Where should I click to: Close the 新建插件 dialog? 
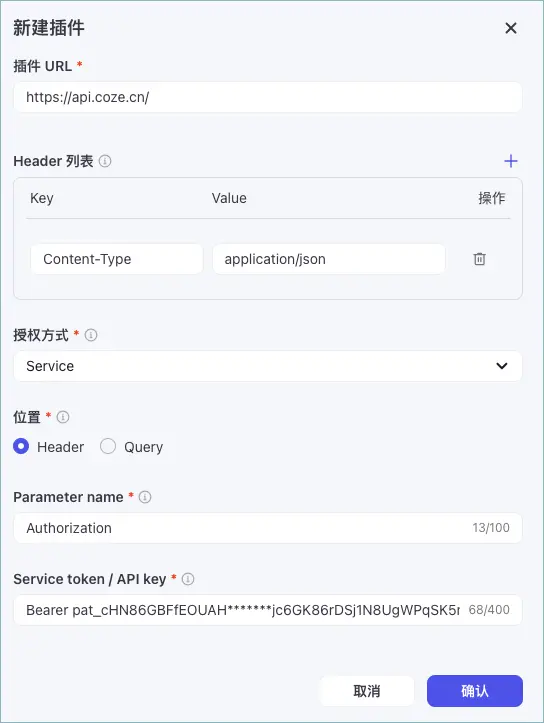click(x=511, y=28)
